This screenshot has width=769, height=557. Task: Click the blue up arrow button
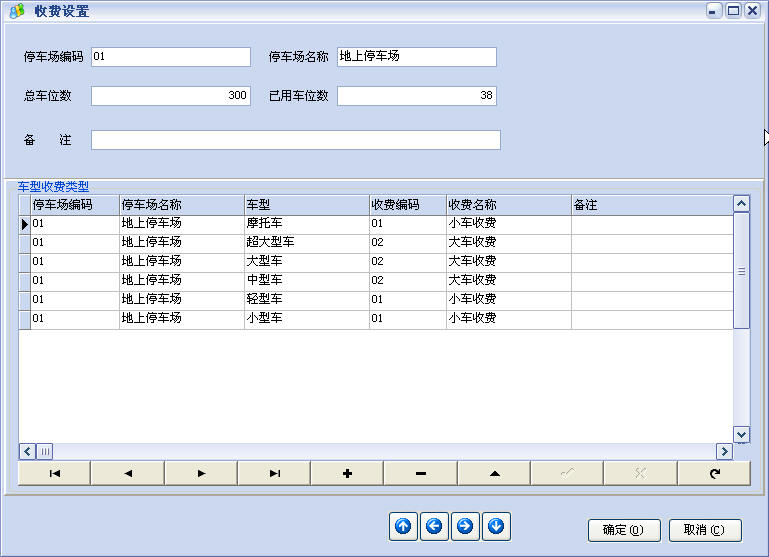tap(403, 526)
